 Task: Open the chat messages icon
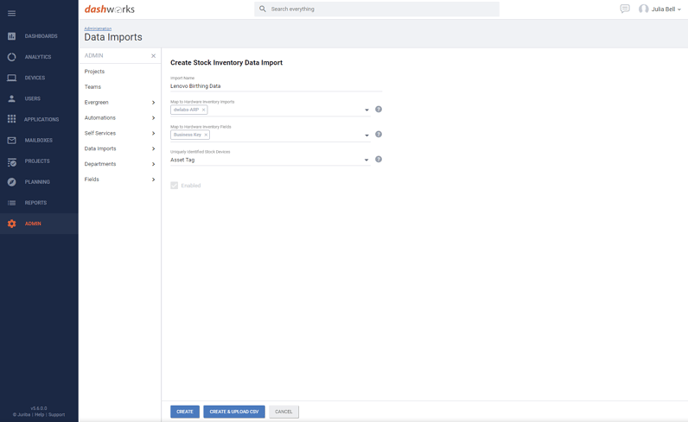point(625,9)
